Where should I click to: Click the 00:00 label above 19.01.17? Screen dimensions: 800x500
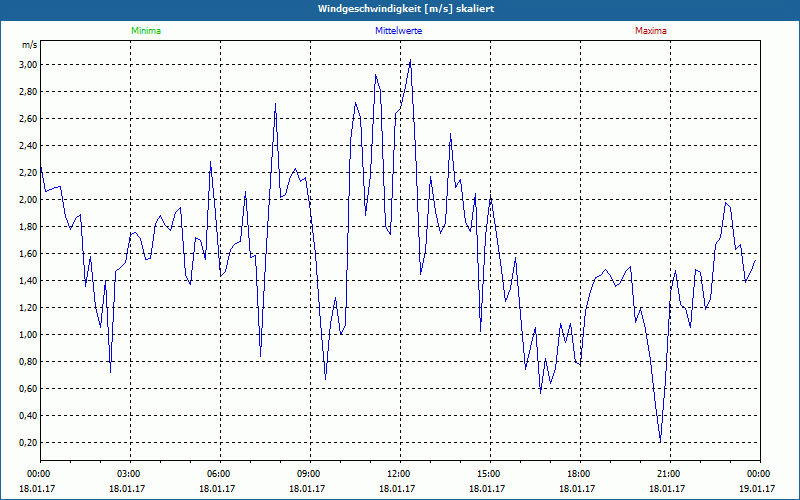coord(760,474)
